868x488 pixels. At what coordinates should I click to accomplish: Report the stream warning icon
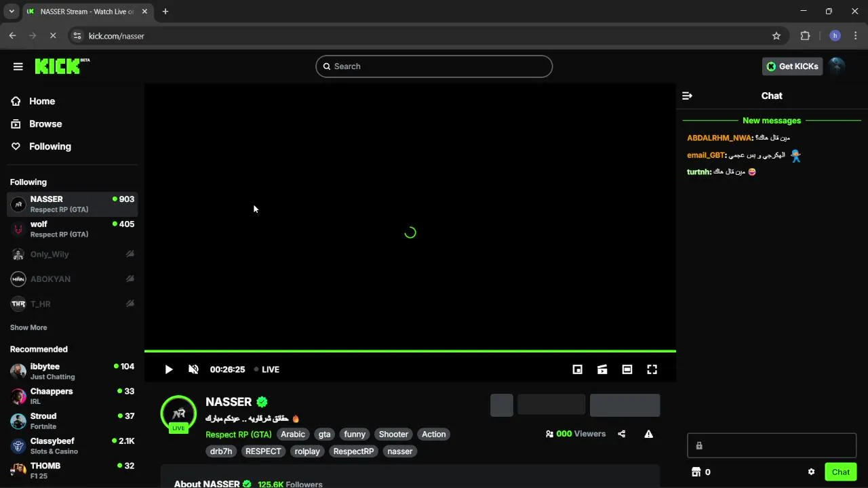(648, 434)
